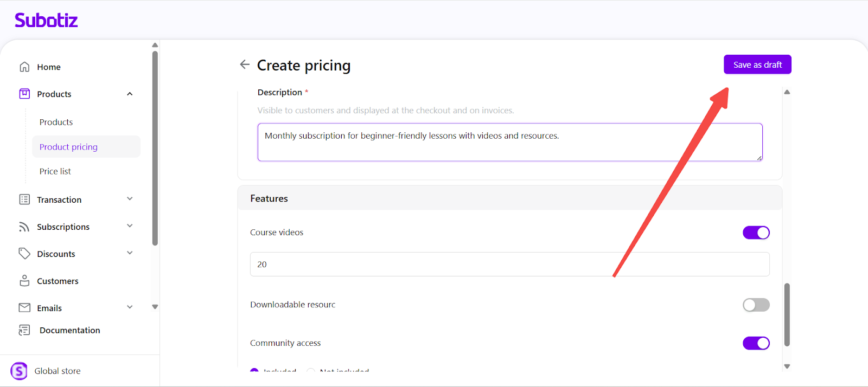The height and width of the screenshot is (387, 868).
Task: Click the Subscriptions feed icon
Action: [x=24, y=227]
